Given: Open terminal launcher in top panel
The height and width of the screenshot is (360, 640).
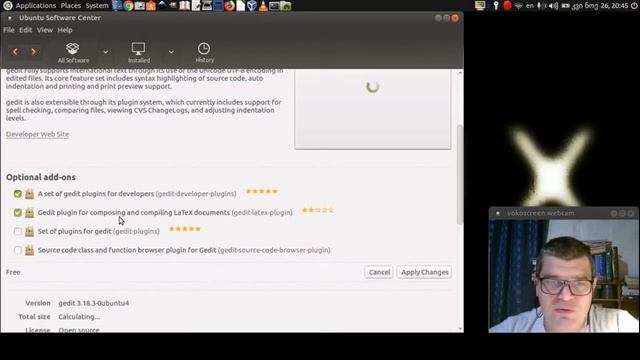Looking at the screenshot, I should click(274, 6).
